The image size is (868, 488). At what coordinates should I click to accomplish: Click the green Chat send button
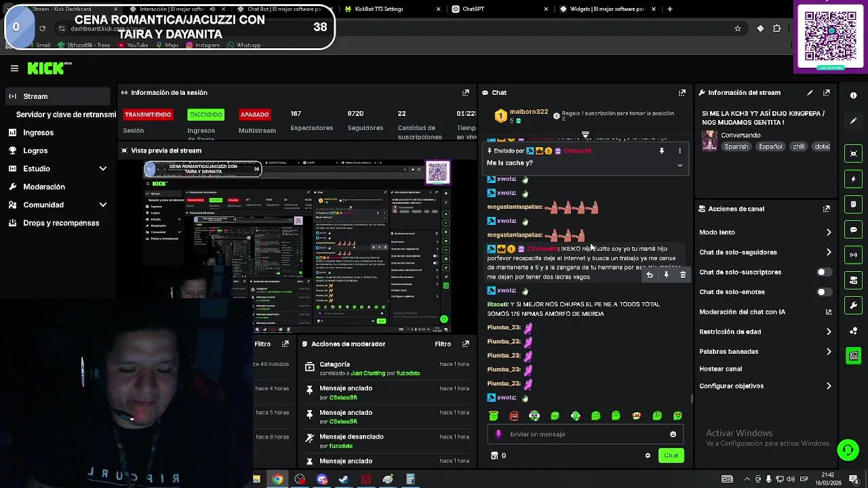click(671, 455)
